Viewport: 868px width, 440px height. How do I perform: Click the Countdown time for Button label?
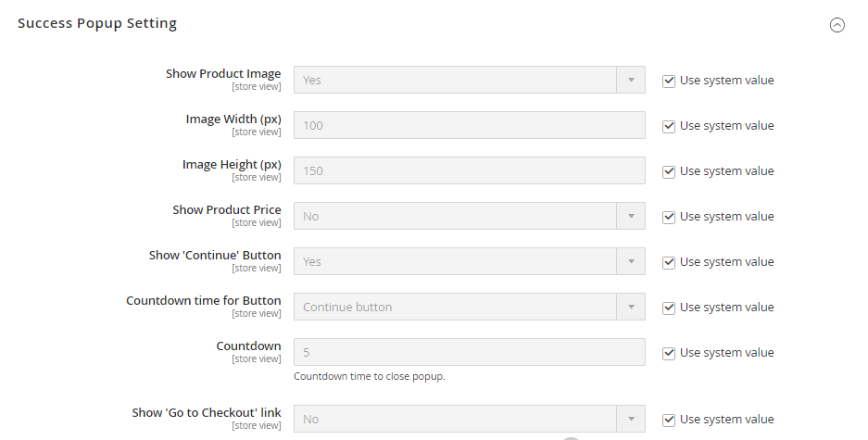tap(204, 301)
